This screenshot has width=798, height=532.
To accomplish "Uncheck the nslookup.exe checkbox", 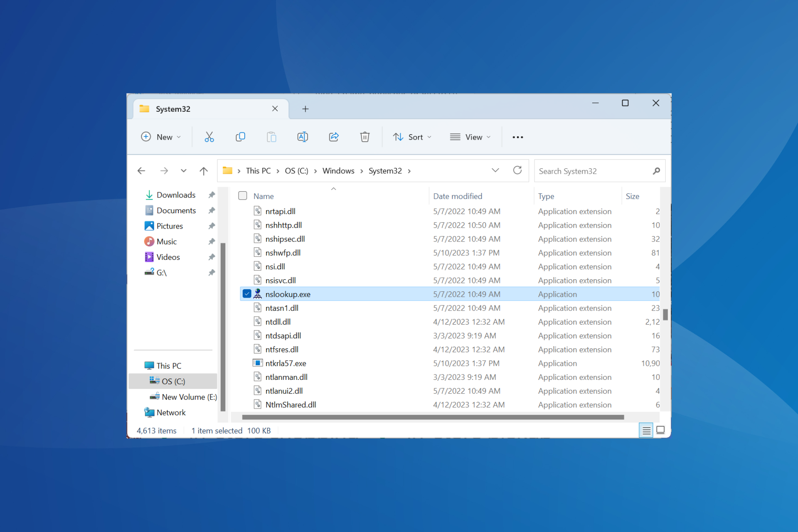I will pos(247,294).
